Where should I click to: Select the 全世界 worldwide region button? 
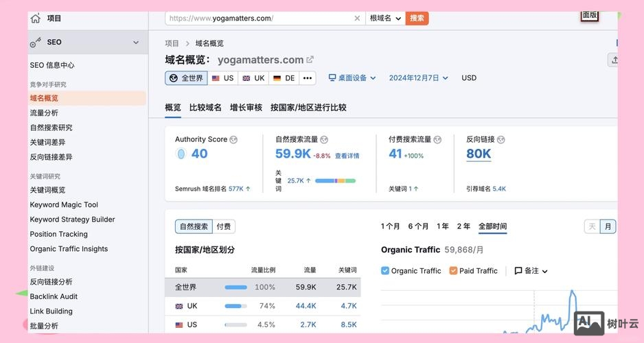point(187,78)
